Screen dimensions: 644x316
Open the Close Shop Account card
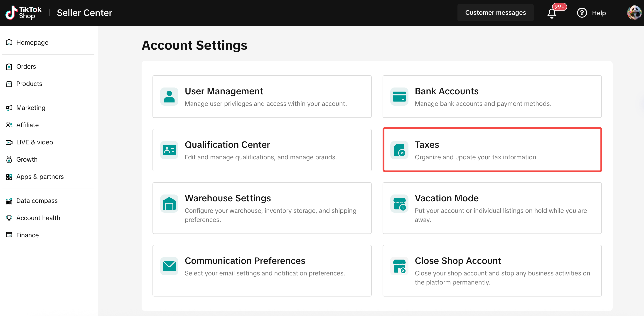pyautogui.click(x=492, y=270)
